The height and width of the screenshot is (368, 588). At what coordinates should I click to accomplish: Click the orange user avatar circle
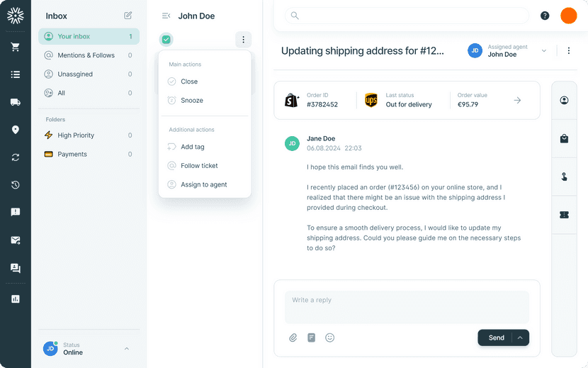coord(568,16)
